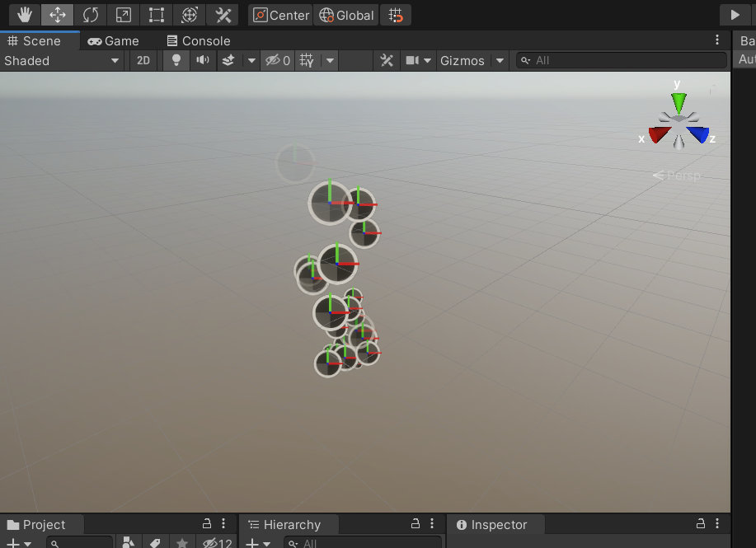Screen dimensions: 756x548
Task: Open scene camera settings
Action: coord(412,61)
